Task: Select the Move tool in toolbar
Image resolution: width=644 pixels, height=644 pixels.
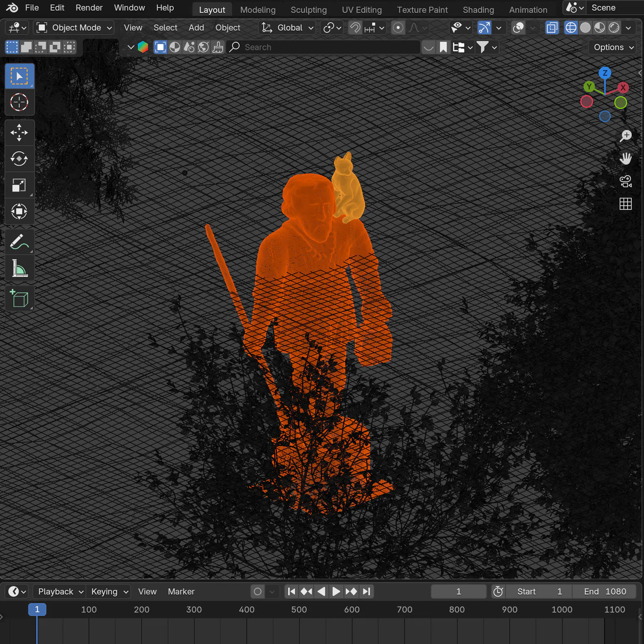Action: tap(19, 133)
